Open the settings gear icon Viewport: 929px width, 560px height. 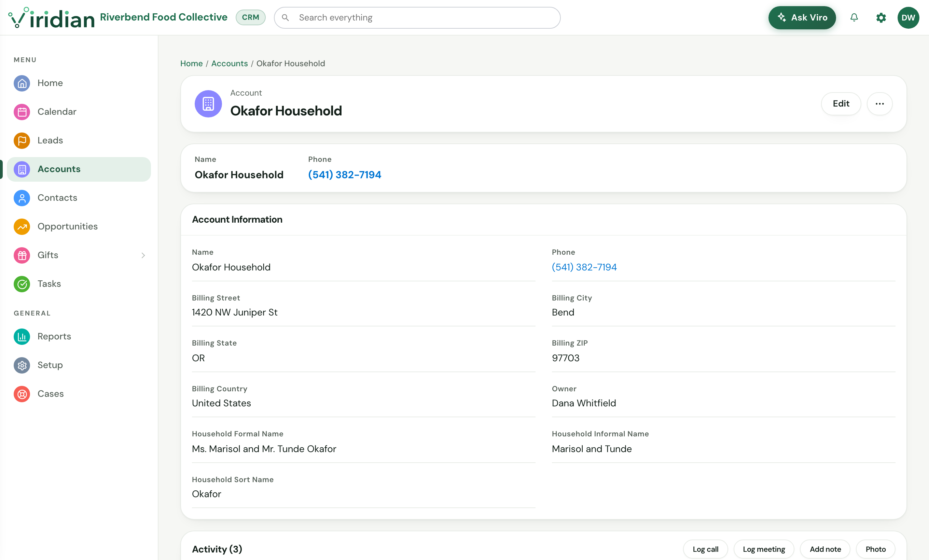click(881, 18)
